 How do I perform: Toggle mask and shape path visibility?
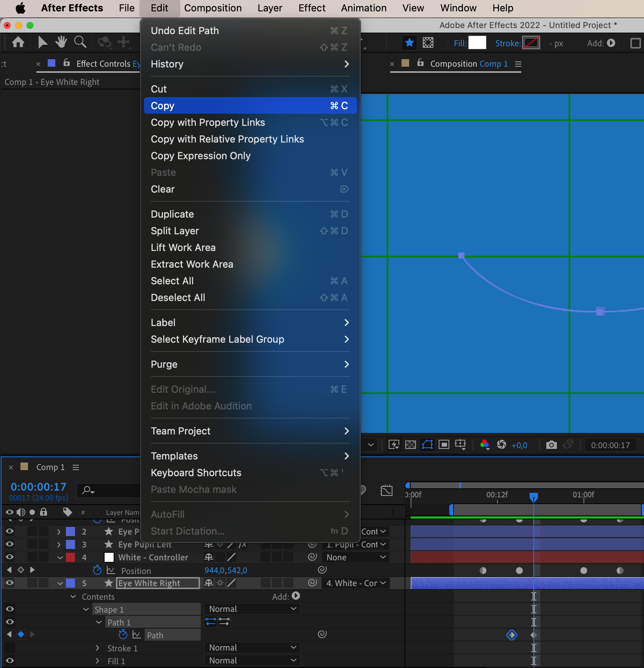point(427,444)
